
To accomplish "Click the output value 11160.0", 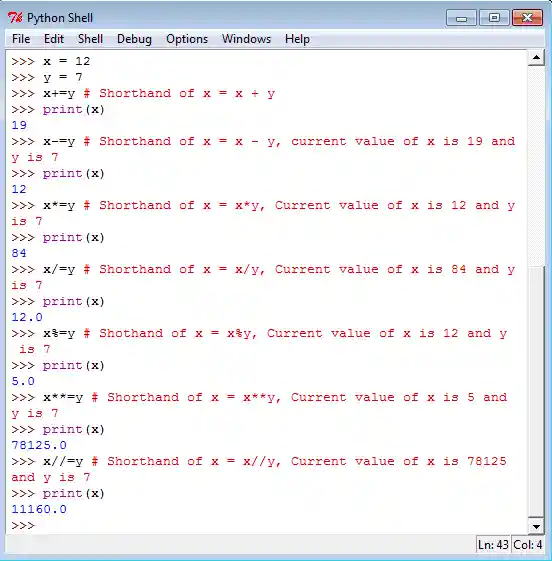I will [39, 509].
